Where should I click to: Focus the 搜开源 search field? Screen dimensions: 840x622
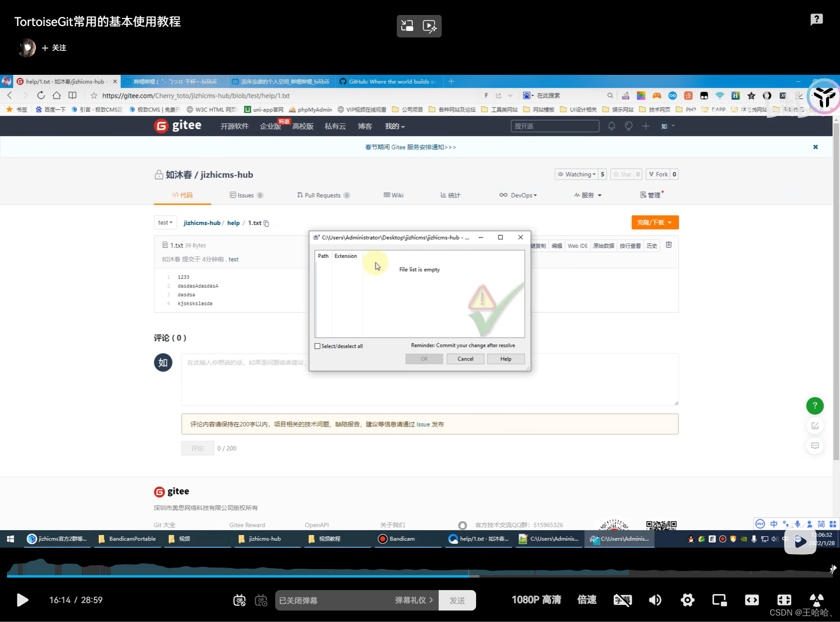555,126
